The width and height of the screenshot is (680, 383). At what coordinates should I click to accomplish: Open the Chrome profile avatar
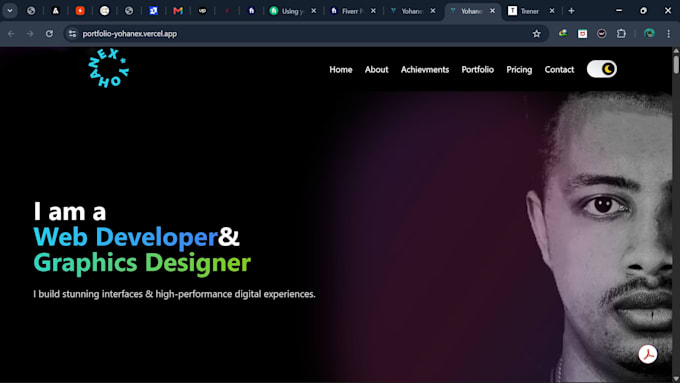coord(649,34)
